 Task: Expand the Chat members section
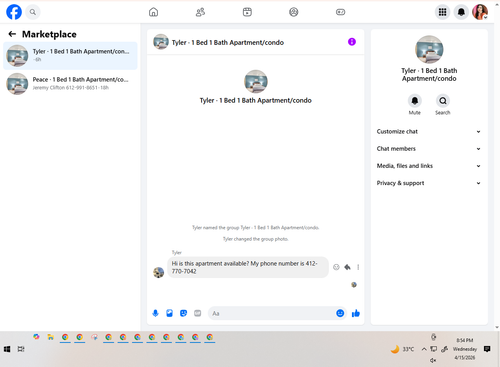pos(429,149)
